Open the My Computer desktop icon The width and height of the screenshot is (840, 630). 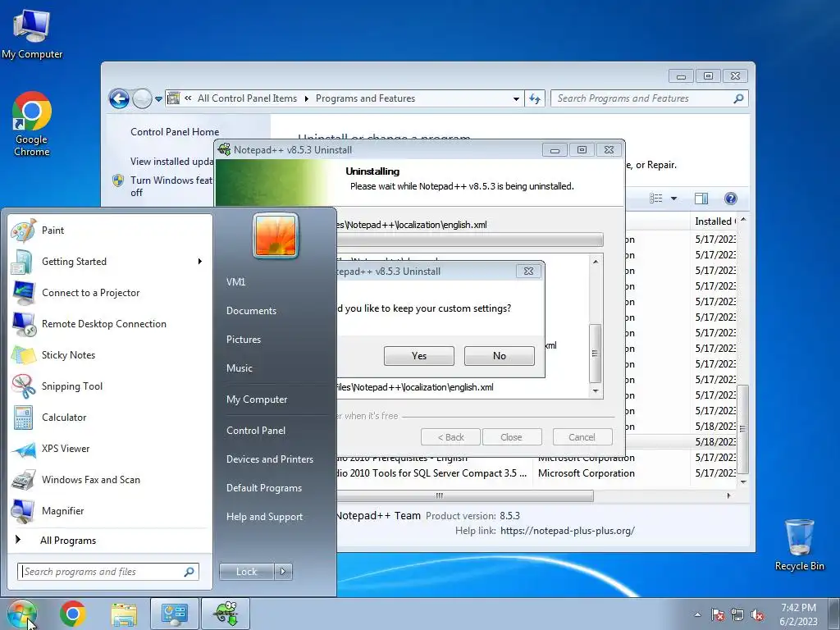pyautogui.click(x=32, y=34)
